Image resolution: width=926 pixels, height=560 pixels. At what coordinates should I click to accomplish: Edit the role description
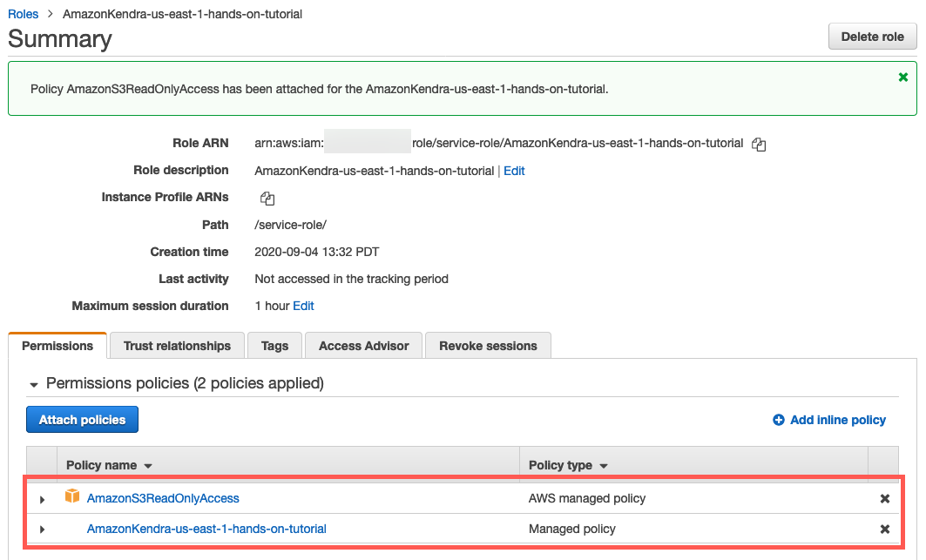point(514,171)
